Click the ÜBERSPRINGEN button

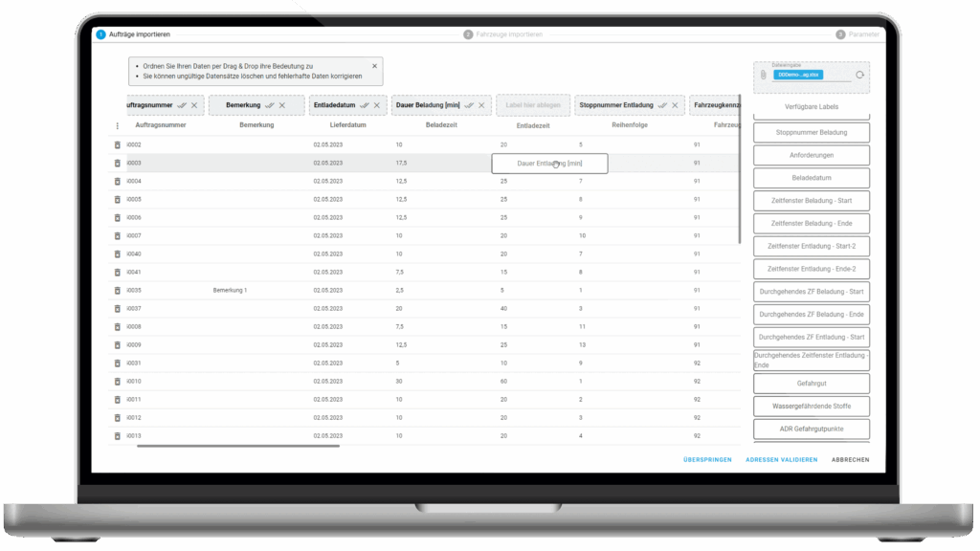(x=707, y=460)
